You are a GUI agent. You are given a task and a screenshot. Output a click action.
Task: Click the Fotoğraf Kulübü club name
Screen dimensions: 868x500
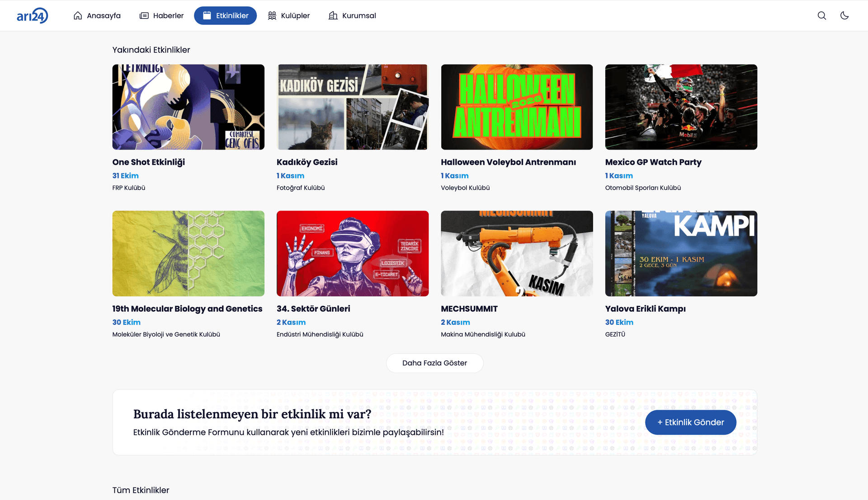click(301, 188)
